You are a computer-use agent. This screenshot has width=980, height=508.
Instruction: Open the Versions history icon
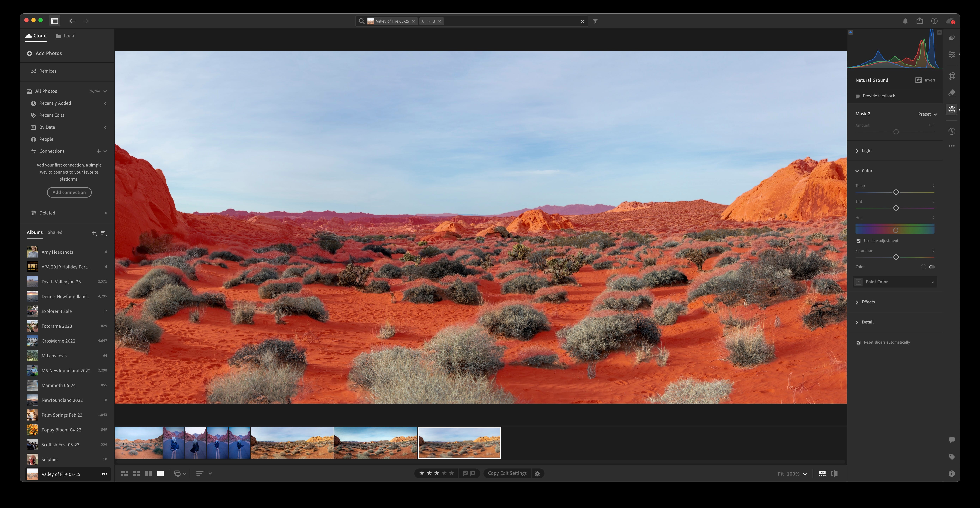[951, 131]
